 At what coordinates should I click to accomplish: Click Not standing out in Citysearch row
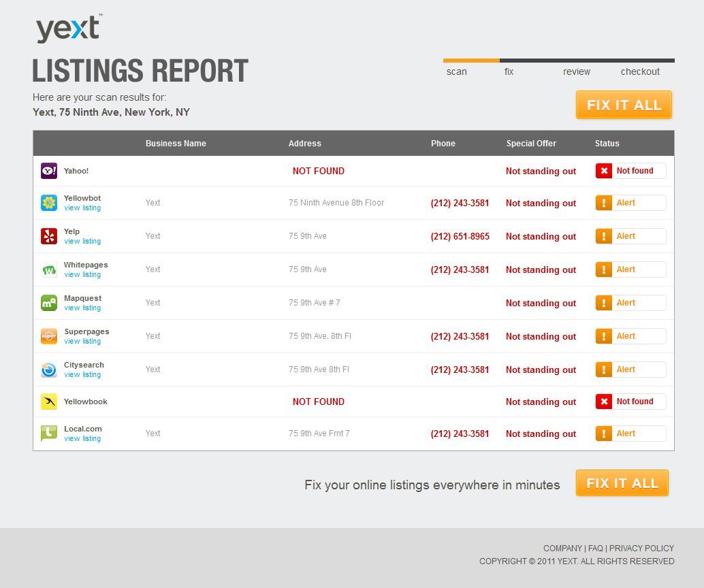point(541,370)
